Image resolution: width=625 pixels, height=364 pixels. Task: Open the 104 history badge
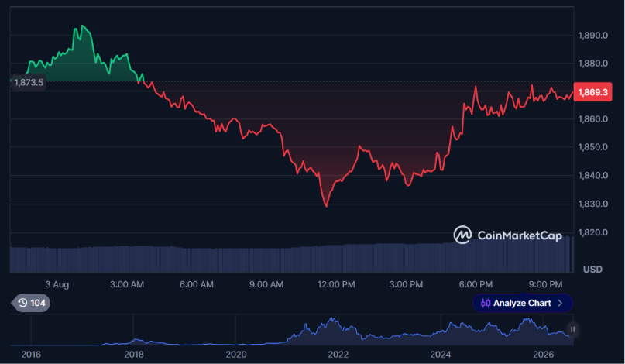(32, 303)
